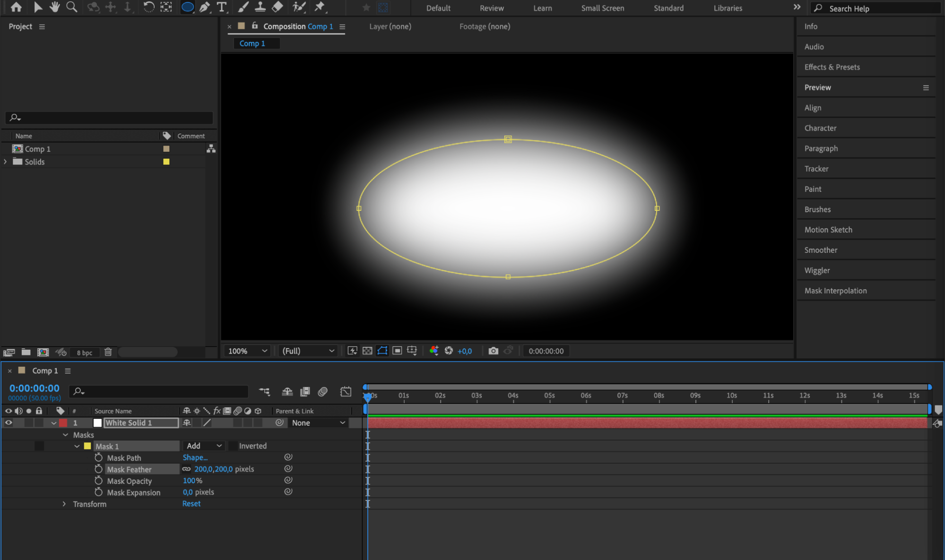Click Mask 1 yellow color swatch

point(87,446)
